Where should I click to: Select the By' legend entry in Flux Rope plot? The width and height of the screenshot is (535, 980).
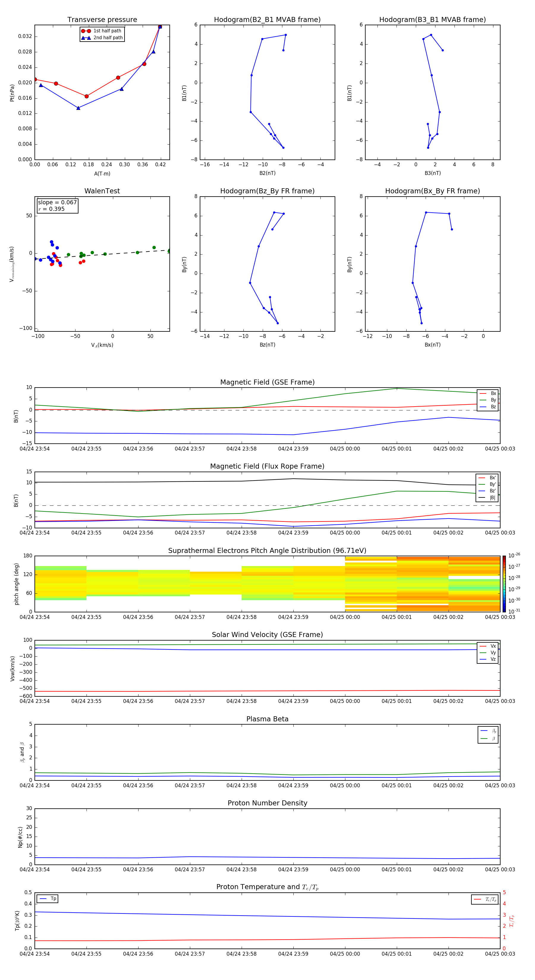[487, 484]
